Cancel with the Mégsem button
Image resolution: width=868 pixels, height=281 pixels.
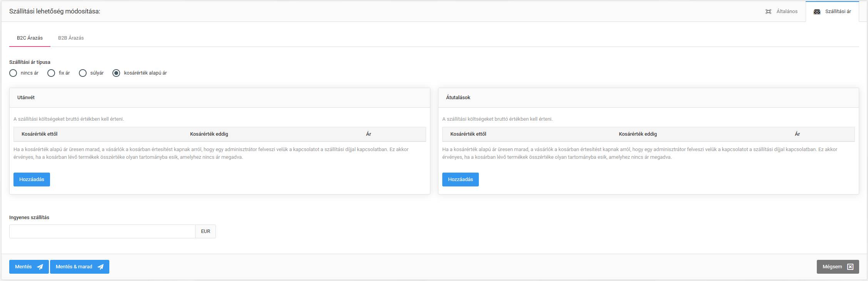coord(838,267)
